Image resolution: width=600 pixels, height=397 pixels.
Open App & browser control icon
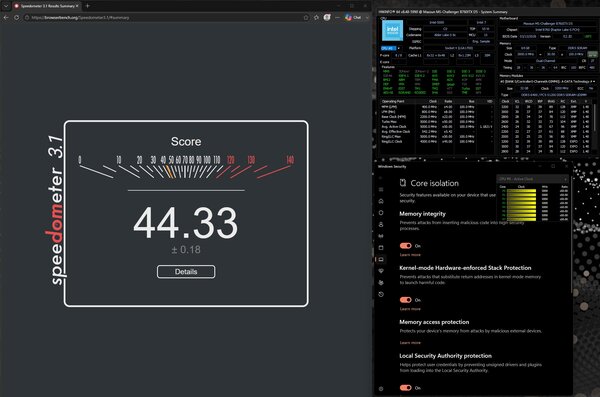[x=381, y=248]
